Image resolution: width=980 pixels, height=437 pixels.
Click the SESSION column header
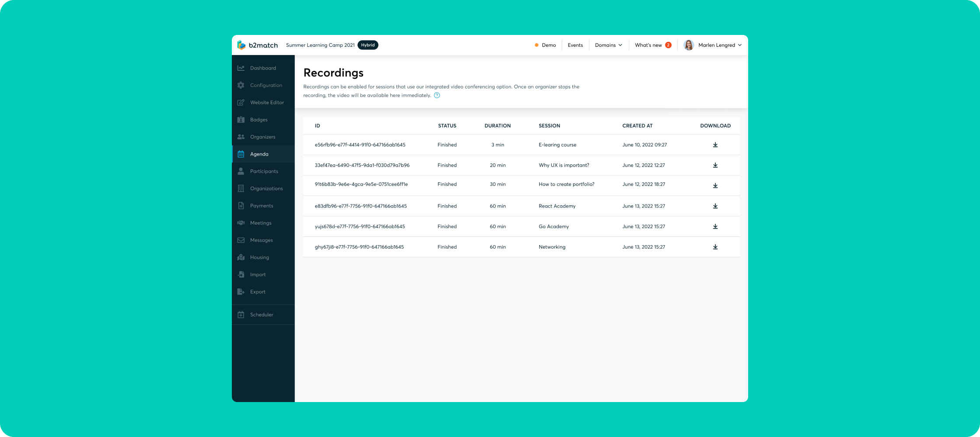(549, 126)
